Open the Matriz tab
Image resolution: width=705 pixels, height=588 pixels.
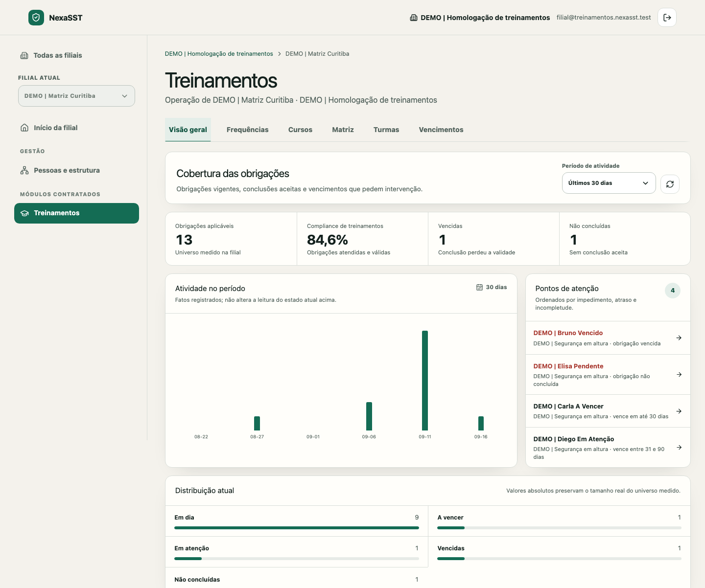tap(343, 130)
